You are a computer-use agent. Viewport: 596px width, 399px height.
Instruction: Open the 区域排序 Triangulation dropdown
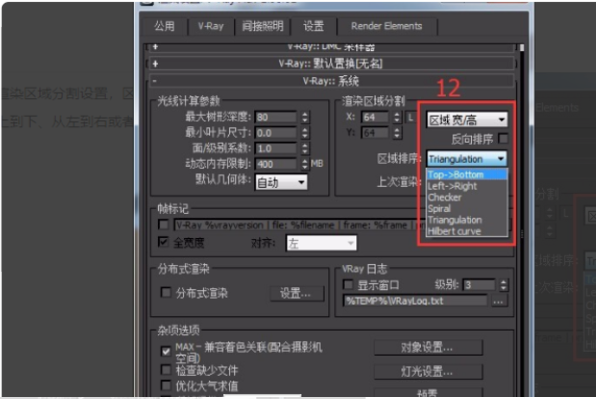click(x=467, y=159)
